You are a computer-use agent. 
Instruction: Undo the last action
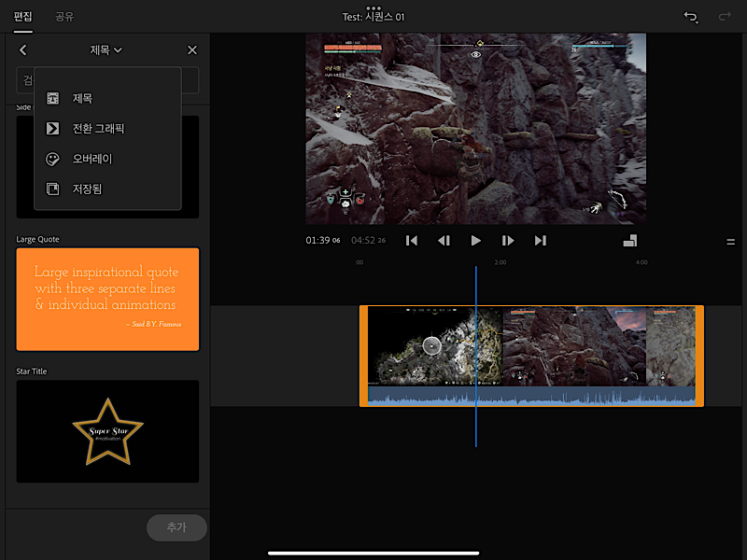click(x=691, y=17)
